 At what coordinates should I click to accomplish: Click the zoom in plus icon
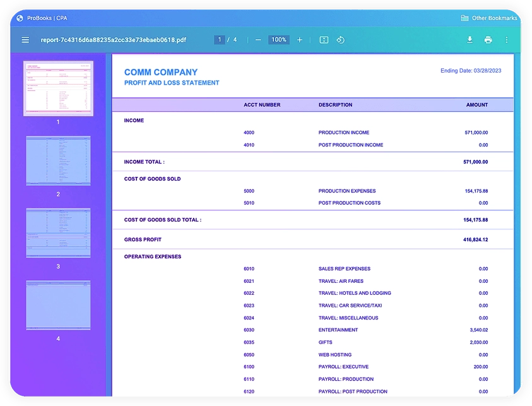[x=300, y=40]
